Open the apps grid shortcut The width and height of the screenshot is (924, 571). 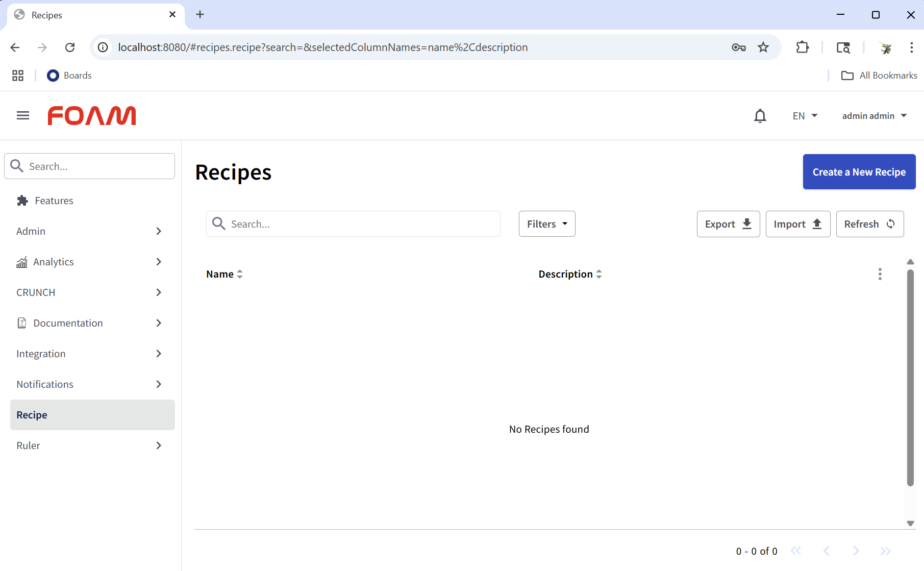[18, 76]
